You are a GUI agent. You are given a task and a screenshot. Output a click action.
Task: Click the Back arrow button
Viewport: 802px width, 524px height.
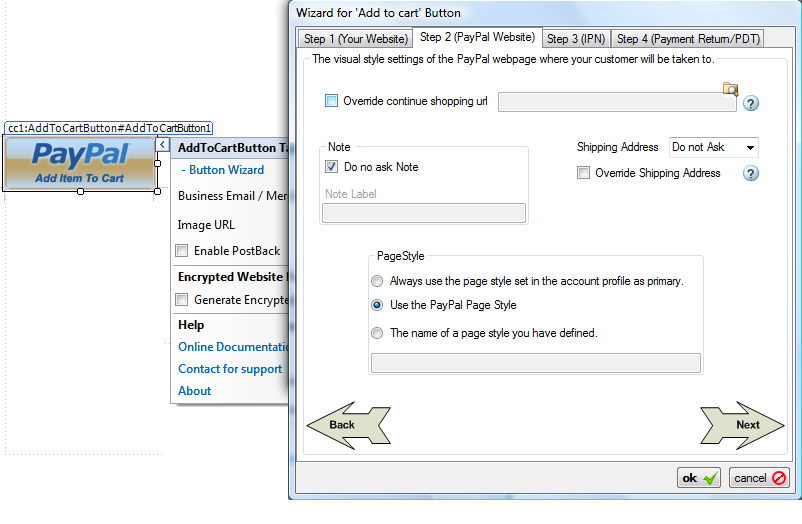click(348, 425)
